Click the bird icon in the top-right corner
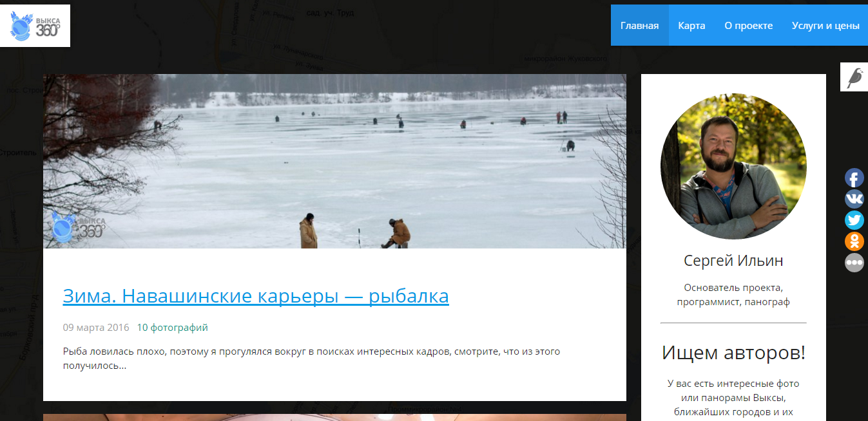 pyautogui.click(x=855, y=76)
